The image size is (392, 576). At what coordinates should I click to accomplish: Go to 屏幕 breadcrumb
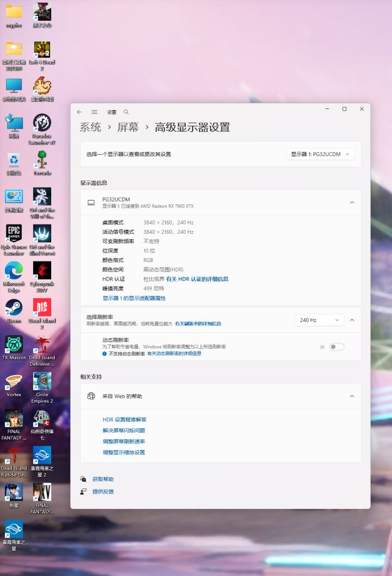[128, 127]
